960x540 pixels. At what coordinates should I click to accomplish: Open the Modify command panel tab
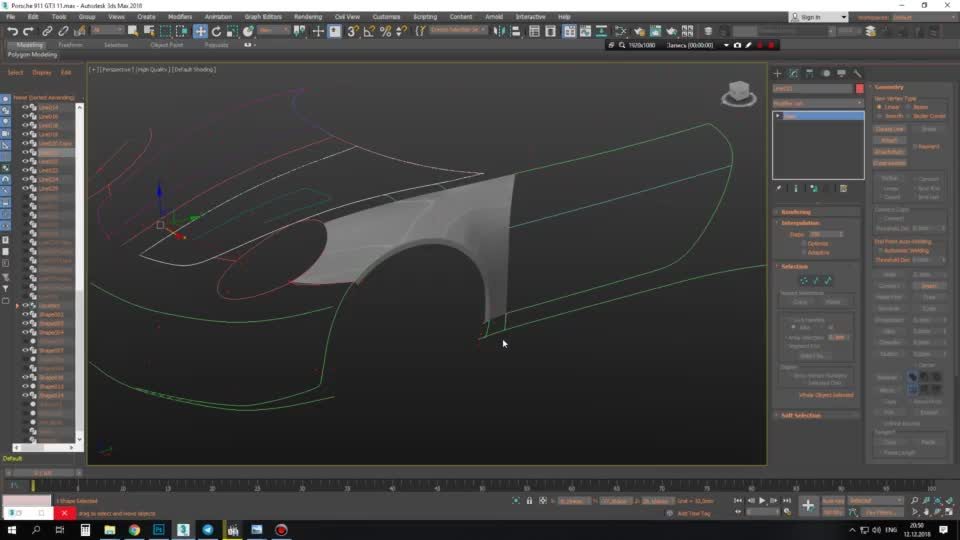793,73
